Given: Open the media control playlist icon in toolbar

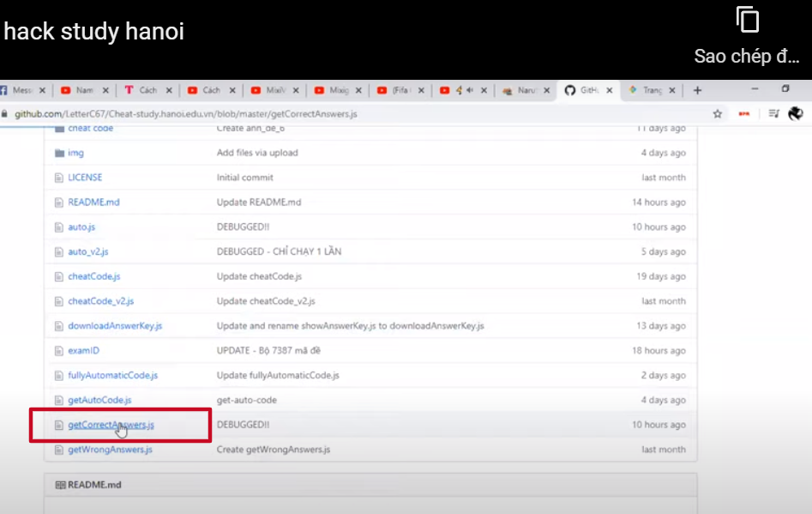Looking at the screenshot, I should [x=773, y=113].
